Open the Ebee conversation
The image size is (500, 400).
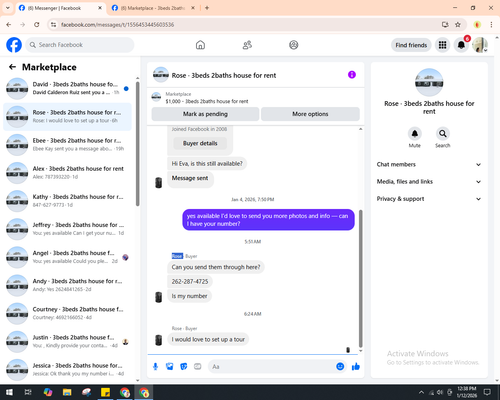(x=67, y=145)
